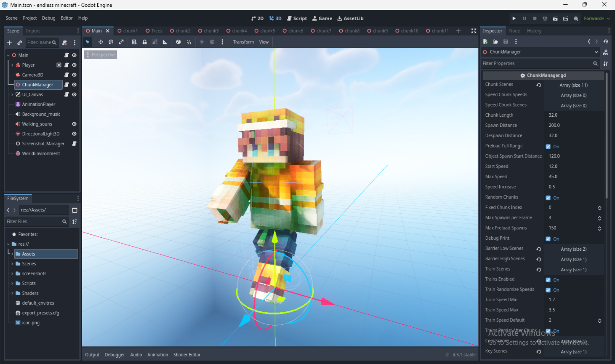The width and height of the screenshot is (615, 364).
Task: Enable Movie Maker mode icon
Action: (x=576, y=19)
